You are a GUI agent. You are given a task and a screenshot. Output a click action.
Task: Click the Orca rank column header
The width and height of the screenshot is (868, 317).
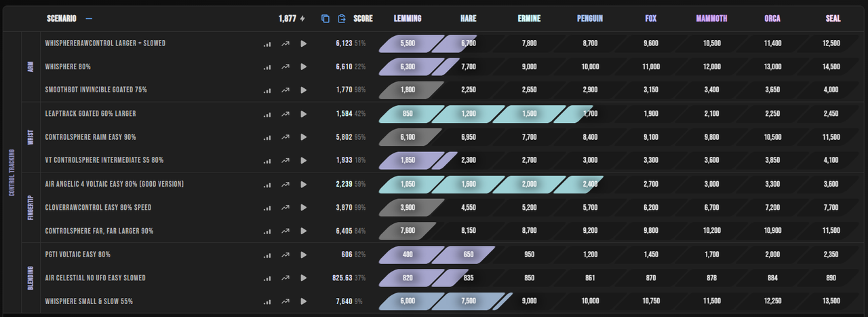coord(772,19)
